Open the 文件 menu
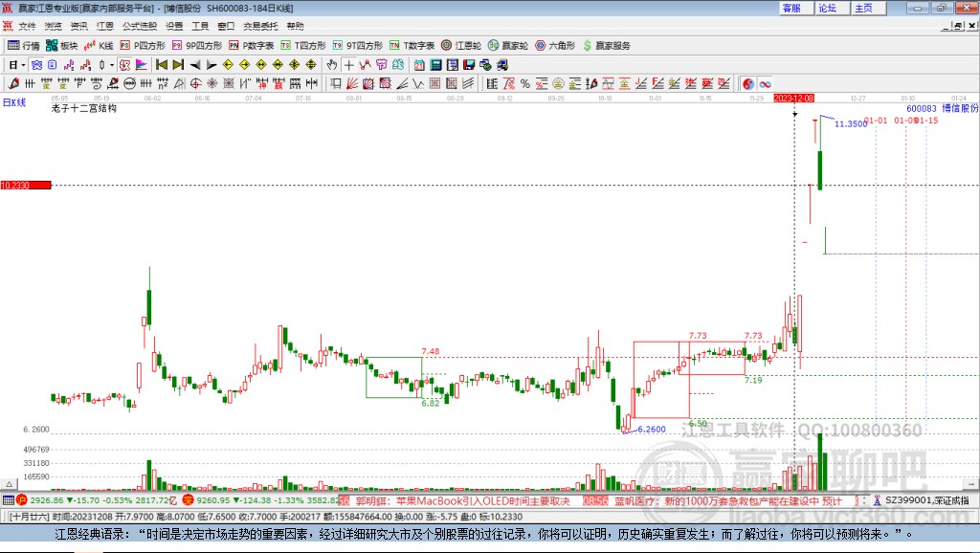 tap(27, 26)
